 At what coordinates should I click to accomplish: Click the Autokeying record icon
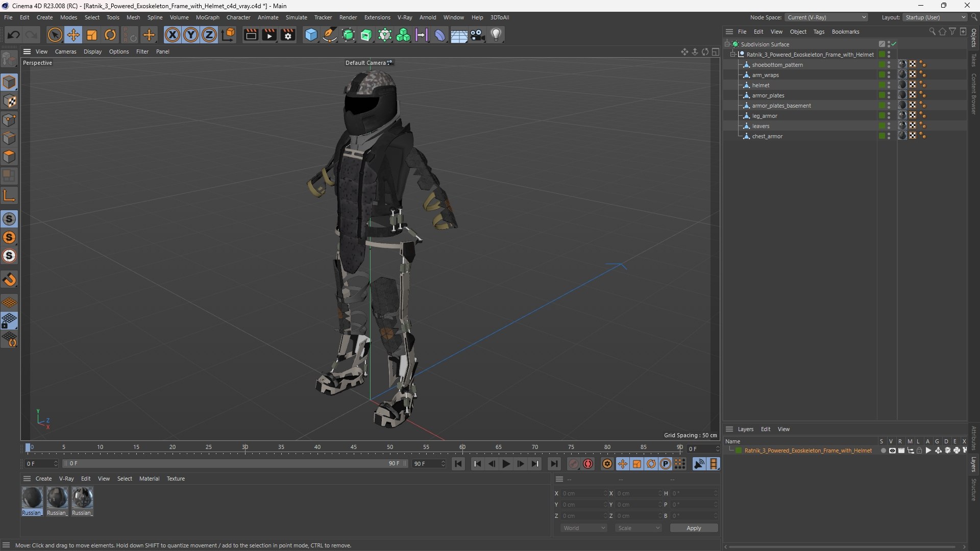click(x=588, y=464)
